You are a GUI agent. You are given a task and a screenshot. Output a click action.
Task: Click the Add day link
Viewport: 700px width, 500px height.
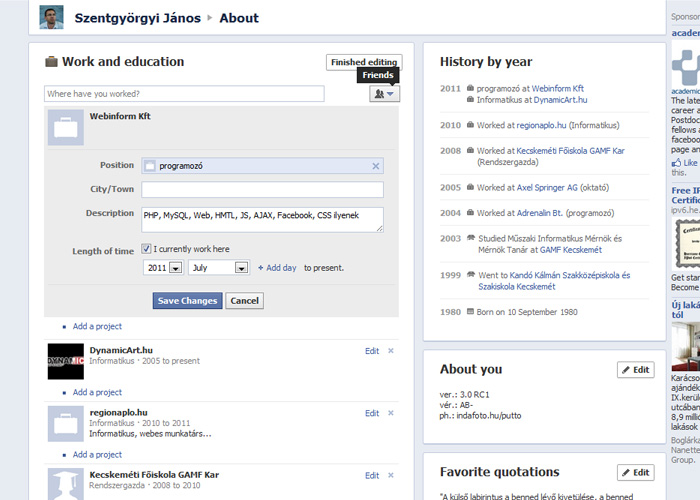[x=277, y=268]
